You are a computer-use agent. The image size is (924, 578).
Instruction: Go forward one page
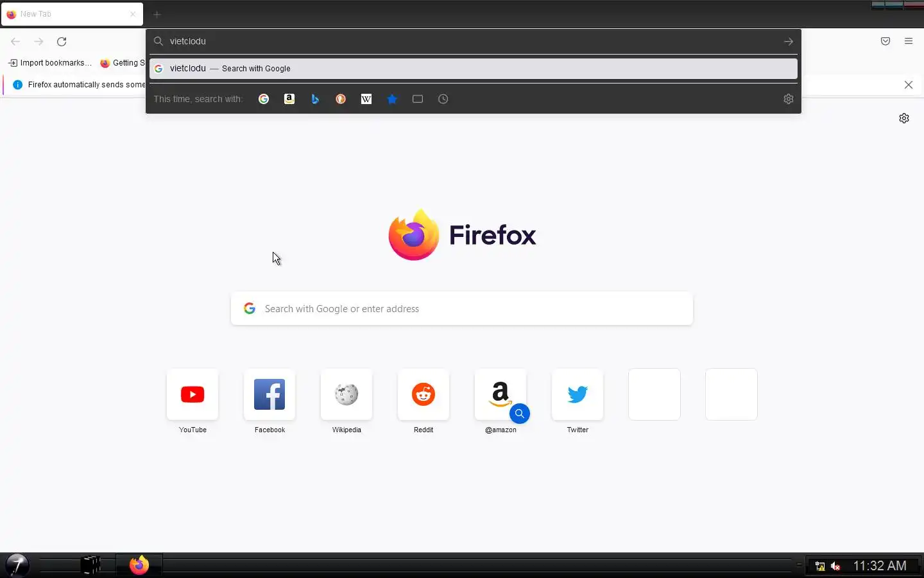click(x=38, y=41)
